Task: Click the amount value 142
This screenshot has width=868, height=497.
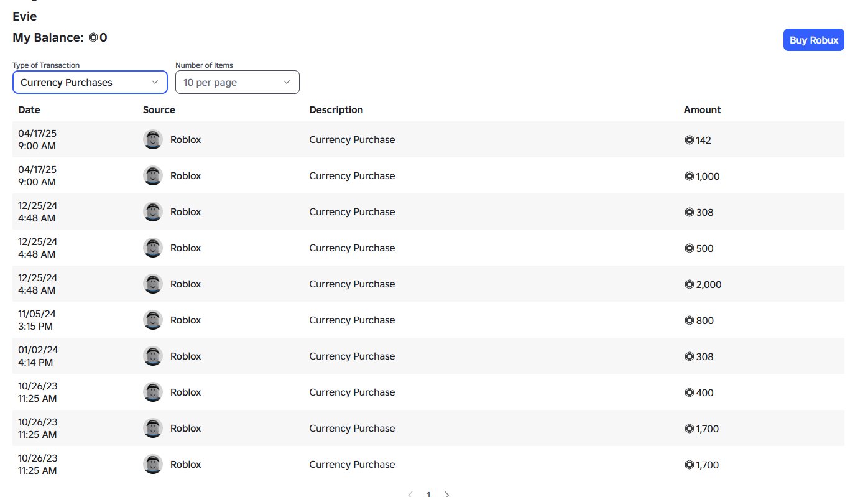Action: coord(703,140)
